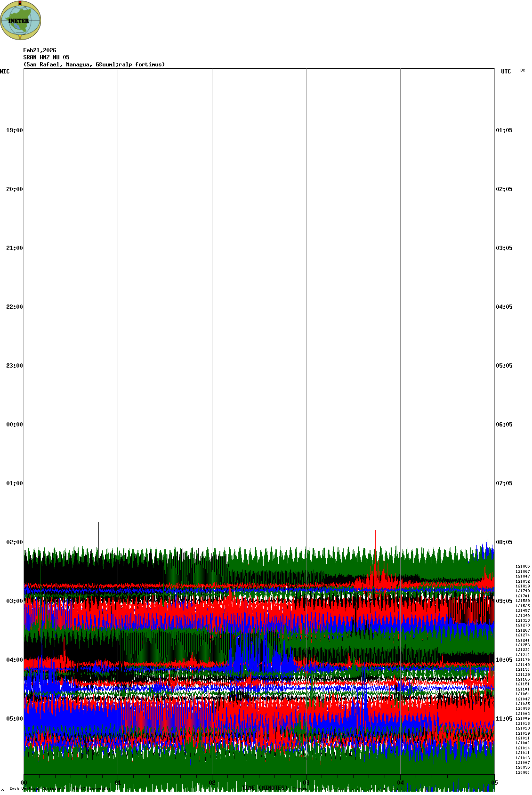The height and width of the screenshot is (795, 532).
Task: Click the 02:00 NIC time label
Action: point(14,542)
